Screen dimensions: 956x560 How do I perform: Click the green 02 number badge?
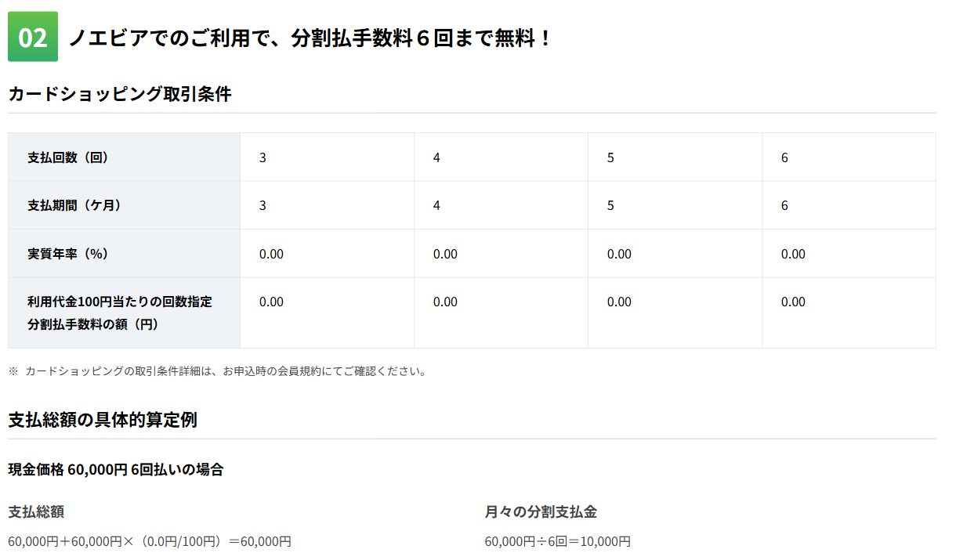click(x=33, y=37)
